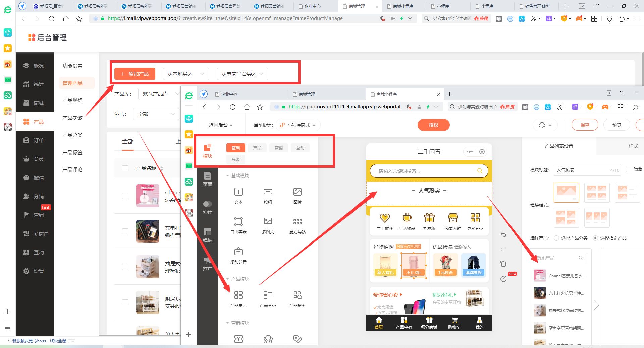Open the 页面 panel in the designer sidebar

[207, 180]
